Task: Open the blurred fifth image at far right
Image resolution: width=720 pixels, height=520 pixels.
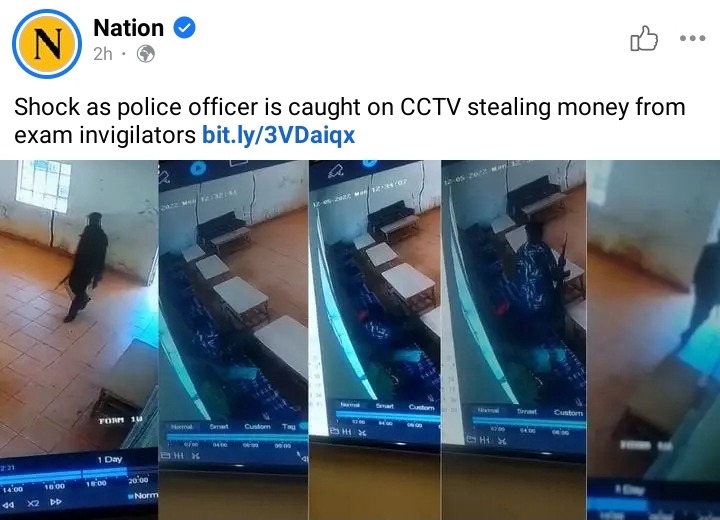Action: [x=653, y=340]
